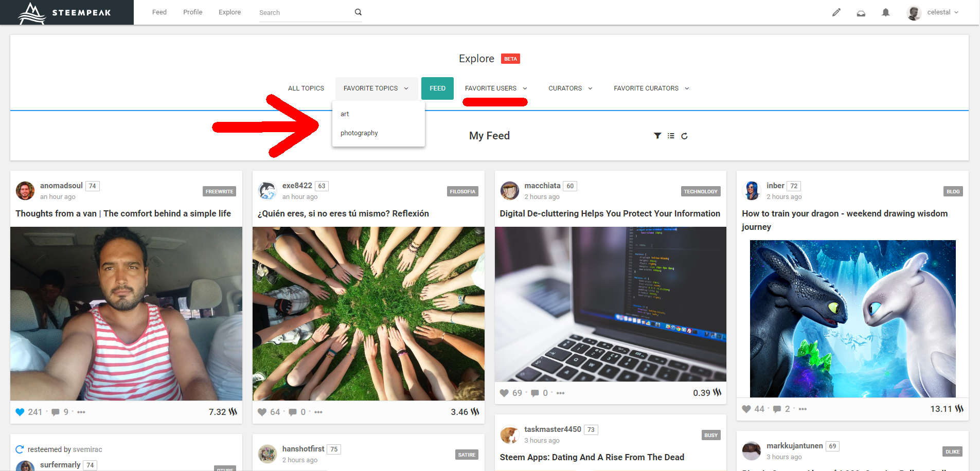This screenshot has height=471, width=980.
Task: Choose the art topic in the dropdown
Action: pos(345,114)
